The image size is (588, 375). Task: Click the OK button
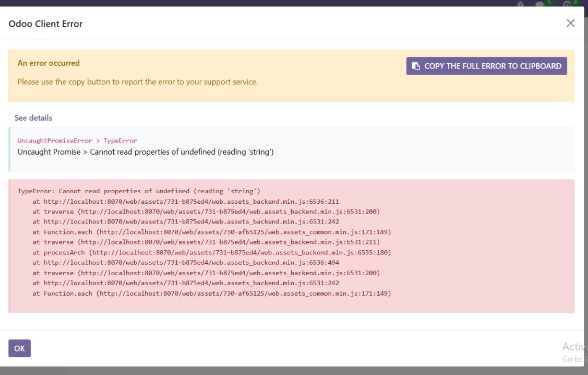[19, 348]
